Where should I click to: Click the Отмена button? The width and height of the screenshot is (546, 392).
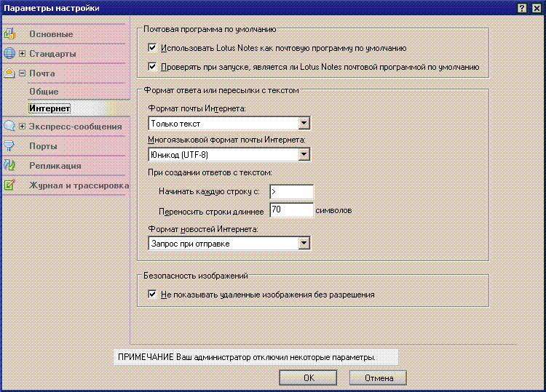378,377
